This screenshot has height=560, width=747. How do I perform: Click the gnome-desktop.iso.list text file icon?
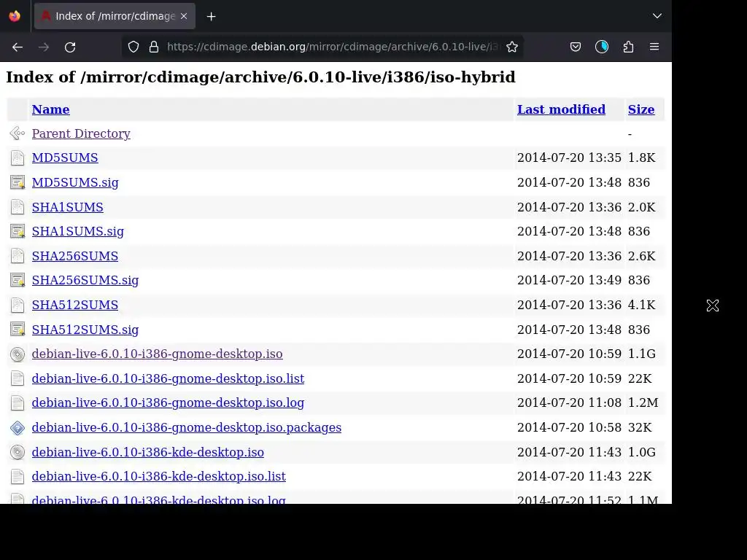click(18, 378)
